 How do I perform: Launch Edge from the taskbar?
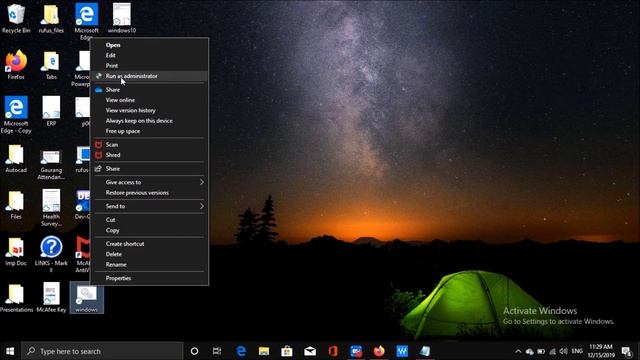tap(241, 351)
